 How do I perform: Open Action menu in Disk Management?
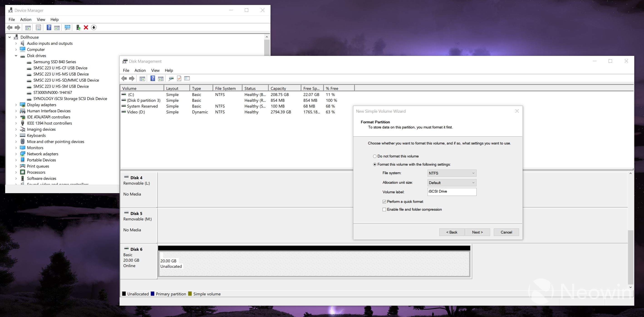click(x=140, y=71)
